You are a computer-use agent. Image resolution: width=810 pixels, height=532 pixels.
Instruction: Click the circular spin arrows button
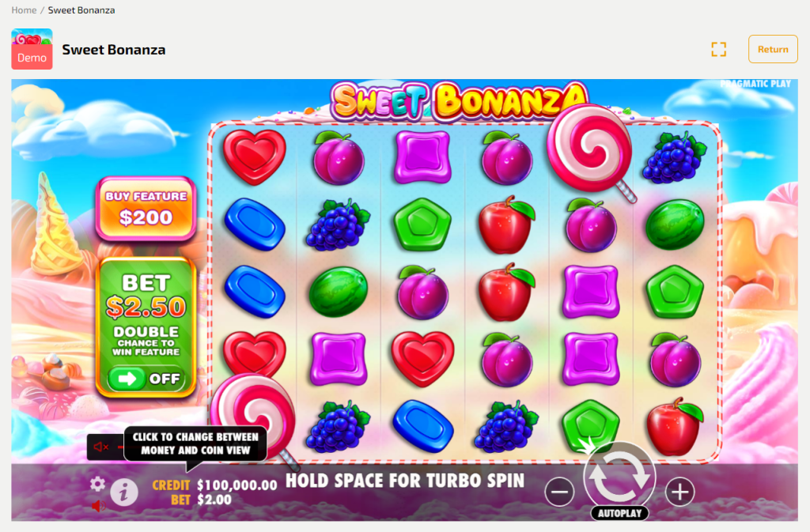coord(619,476)
